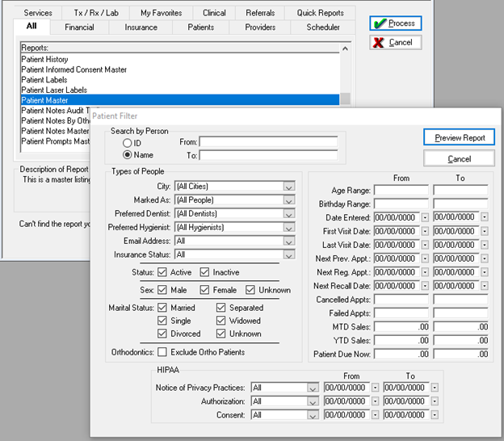This screenshot has height=441, width=504.
Task: Toggle the Active status checkbox
Action: [162, 272]
